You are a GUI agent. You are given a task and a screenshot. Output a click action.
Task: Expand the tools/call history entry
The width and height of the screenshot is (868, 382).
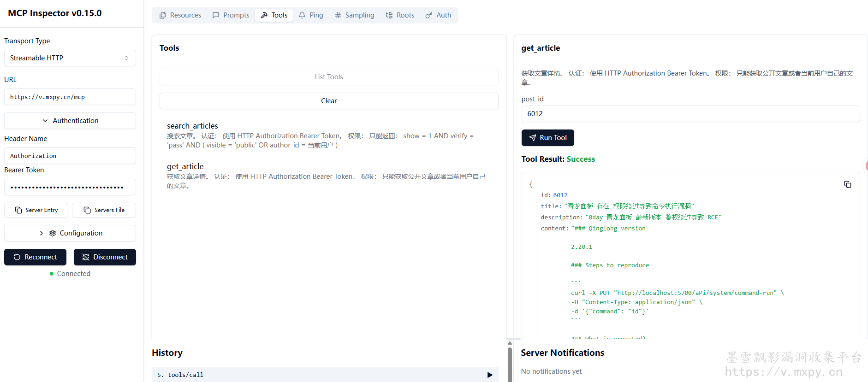click(x=325, y=375)
